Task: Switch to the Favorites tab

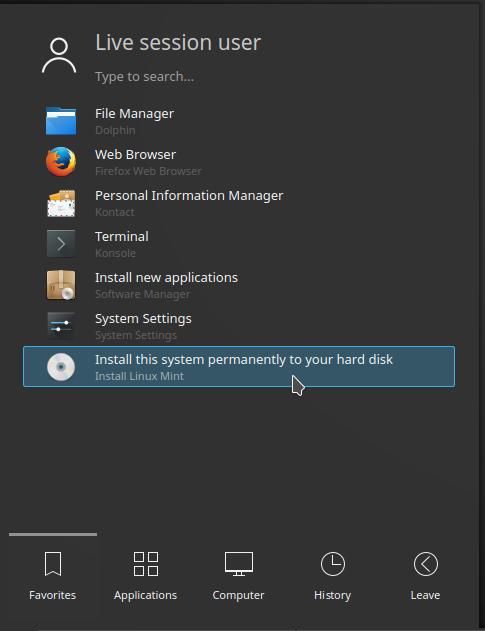Action: point(53,576)
